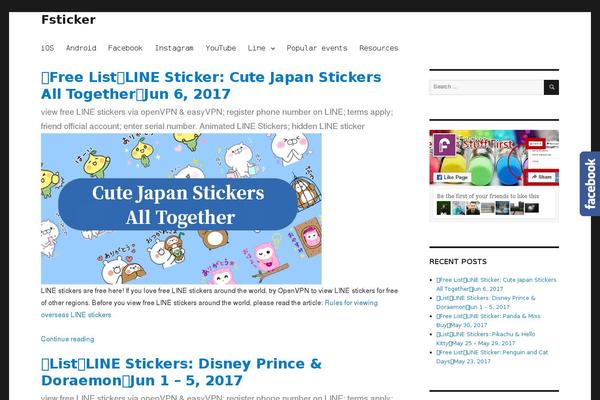Click the search magnifier button

pos(551,87)
